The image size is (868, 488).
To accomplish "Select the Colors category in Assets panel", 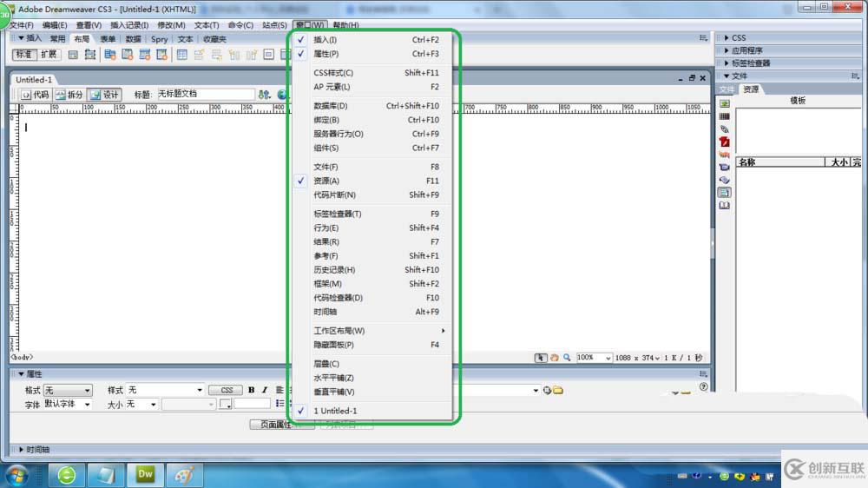I will pyautogui.click(x=724, y=116).
